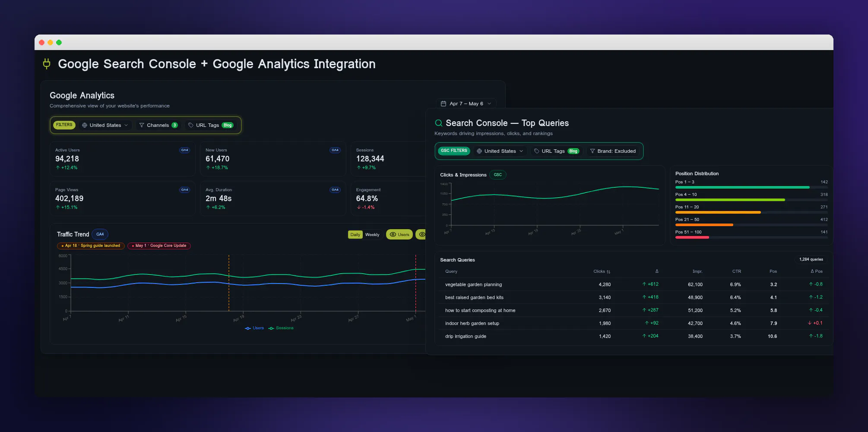Screen dimensions: 868x432
Task: Sort table by Pos column header
Action: click(x=773, y=271)
